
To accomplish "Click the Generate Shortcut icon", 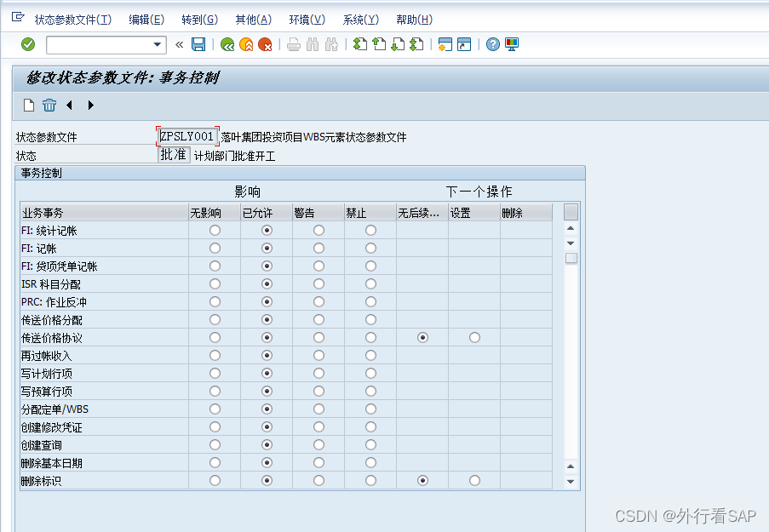I will (464, 44).
